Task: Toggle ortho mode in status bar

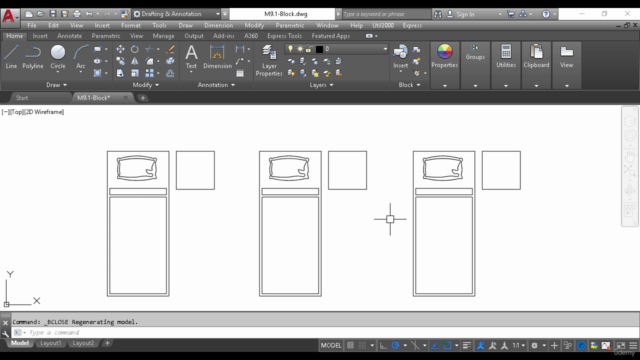Action: 383,345
